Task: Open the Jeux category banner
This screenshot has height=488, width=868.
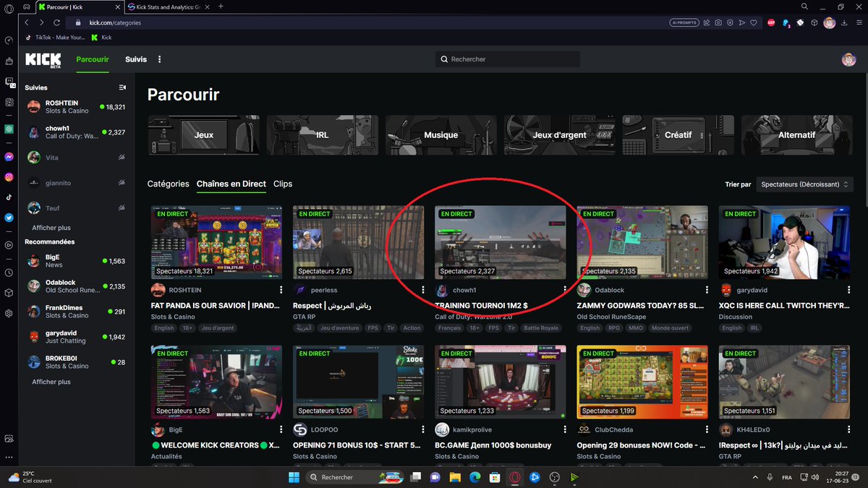Action: pos(204,134)
